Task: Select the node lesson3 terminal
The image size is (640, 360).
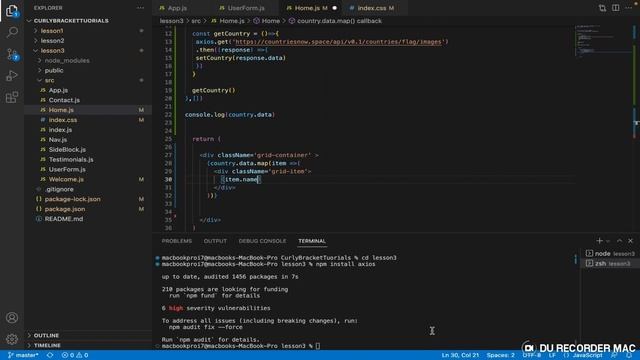Action: point(610,253)
